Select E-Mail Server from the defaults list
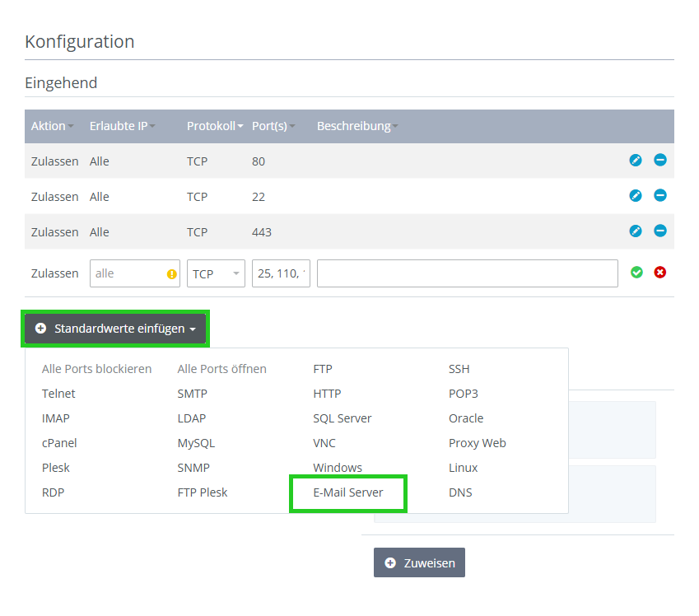699x616 pixels. click(348, 492)
